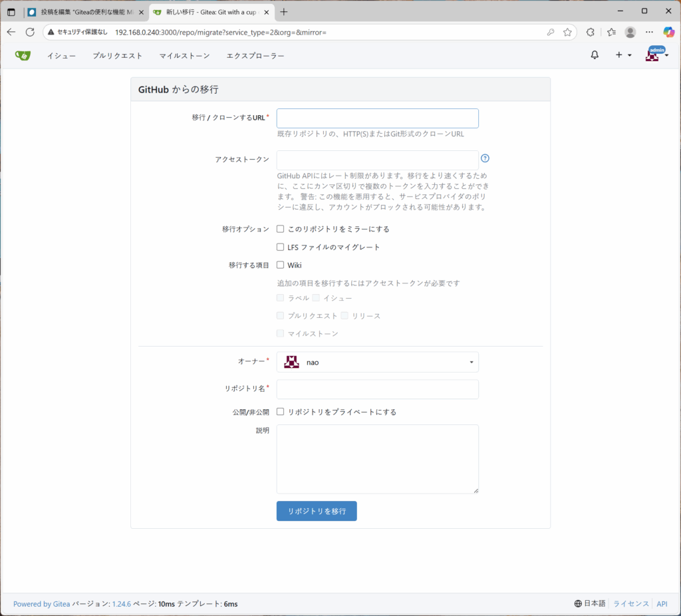Screen dimensions: 681x616
Task: Tick the Wiki migration checkbox
Action: (x=281, y=265)
